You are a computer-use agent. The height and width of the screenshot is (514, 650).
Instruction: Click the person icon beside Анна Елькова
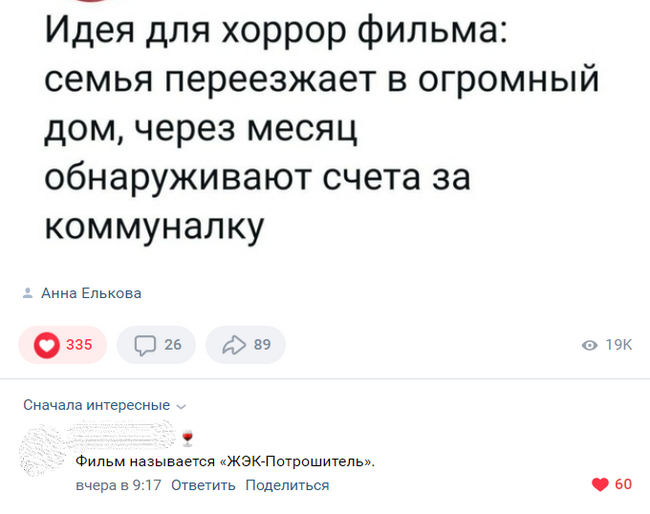[x=26, y=293]
